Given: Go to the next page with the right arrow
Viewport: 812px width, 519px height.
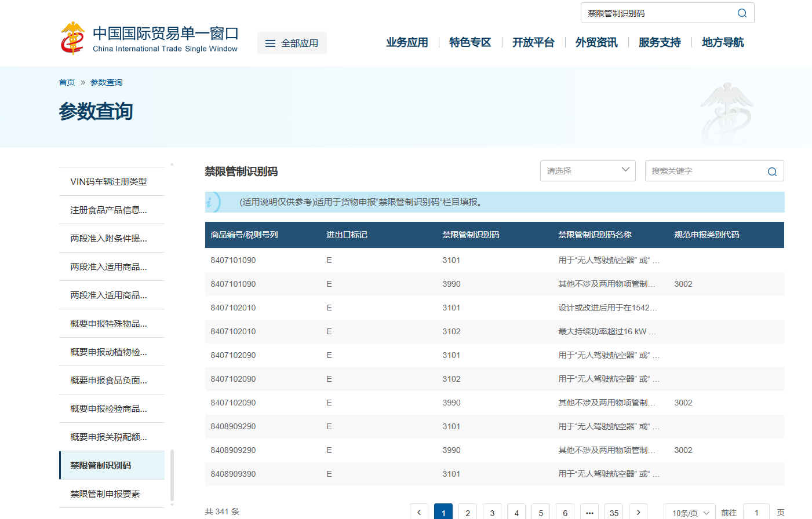Looking at the screenshot, I should click(x=638, y=513).
